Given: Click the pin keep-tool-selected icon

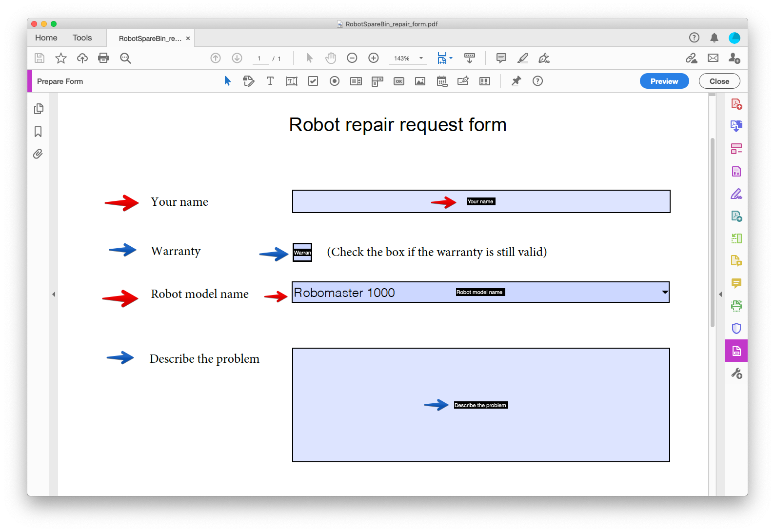Looking at the screenshot, I should point(516,81).
